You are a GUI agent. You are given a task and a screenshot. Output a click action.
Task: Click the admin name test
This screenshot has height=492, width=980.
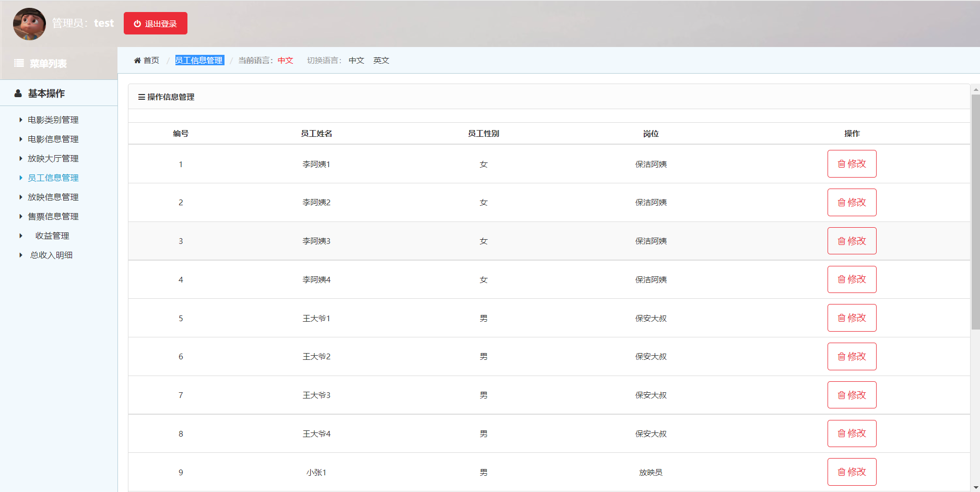(x=104, y=24)
